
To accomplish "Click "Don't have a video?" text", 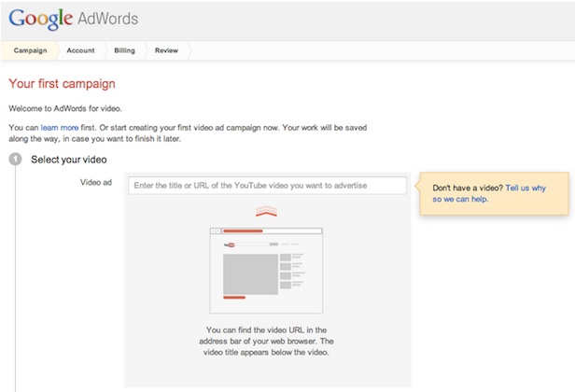I will 468,188.
